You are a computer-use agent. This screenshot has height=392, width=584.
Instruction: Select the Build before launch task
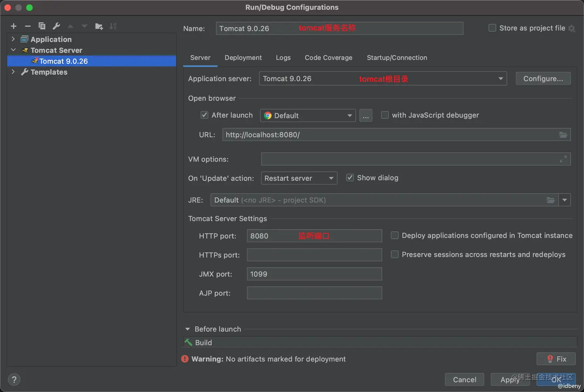pos(380,342)
